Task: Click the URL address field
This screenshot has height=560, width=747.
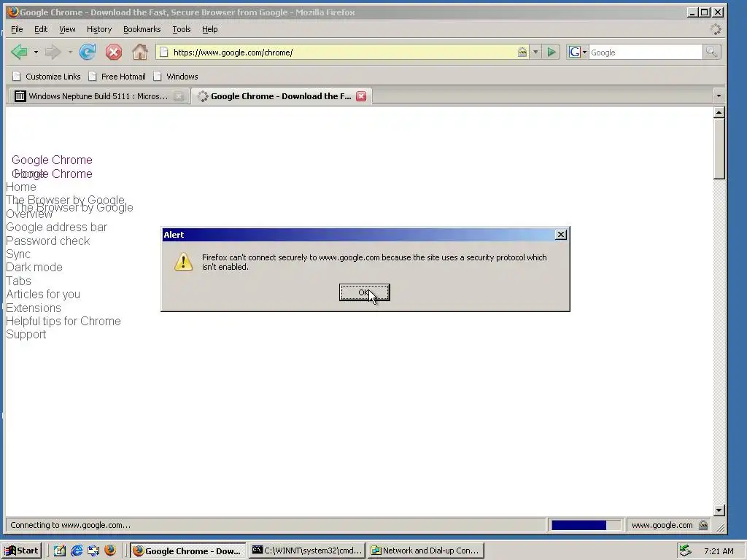Action: point(343,52)
